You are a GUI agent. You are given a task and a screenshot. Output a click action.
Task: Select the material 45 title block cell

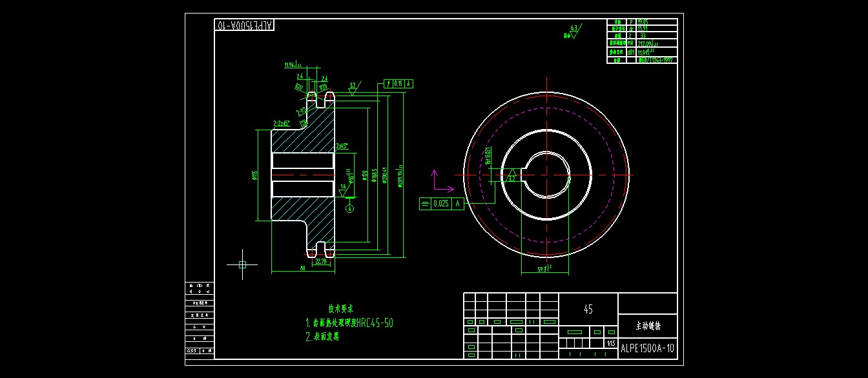click(588, 309)
